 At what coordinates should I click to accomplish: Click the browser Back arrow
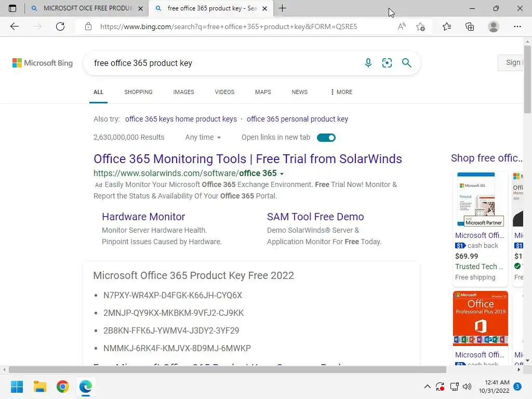14,26
